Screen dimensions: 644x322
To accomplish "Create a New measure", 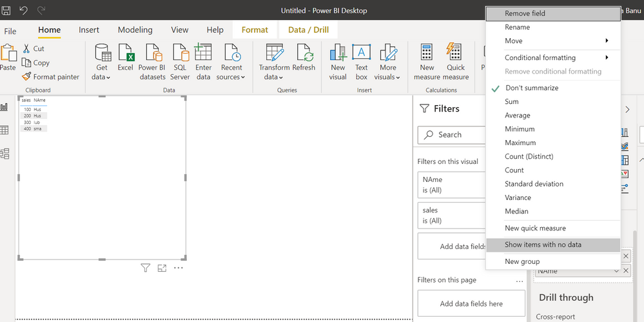I will coord(427,62).
